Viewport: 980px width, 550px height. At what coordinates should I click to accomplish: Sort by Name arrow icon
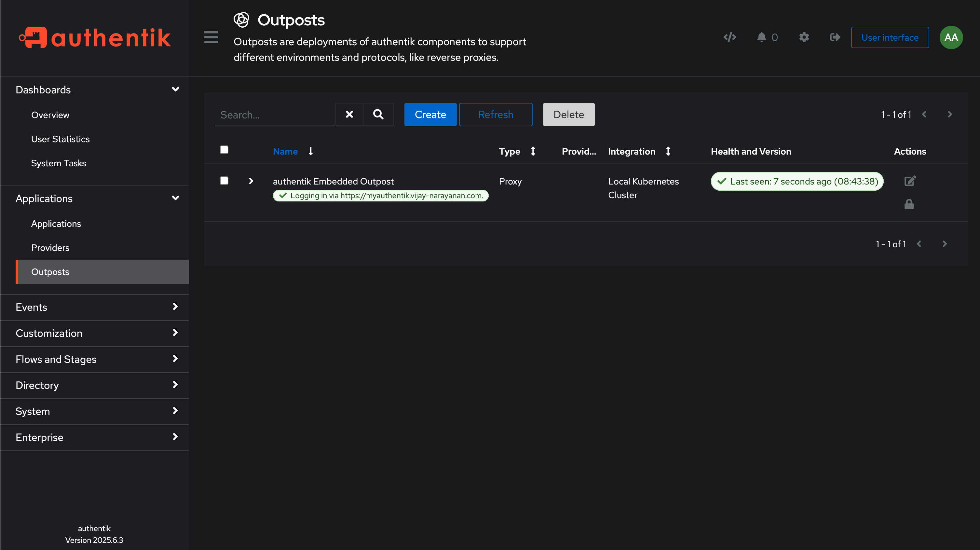click(310, 151)
